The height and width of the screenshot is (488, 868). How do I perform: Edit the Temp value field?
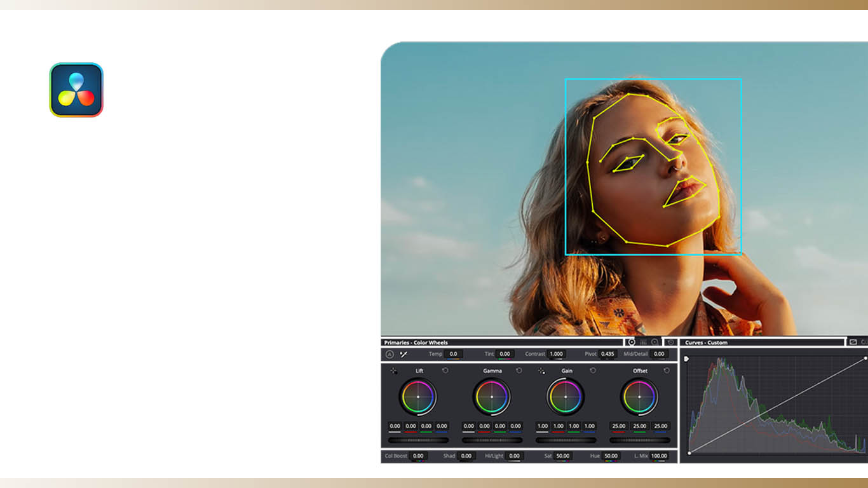[453, 354]
